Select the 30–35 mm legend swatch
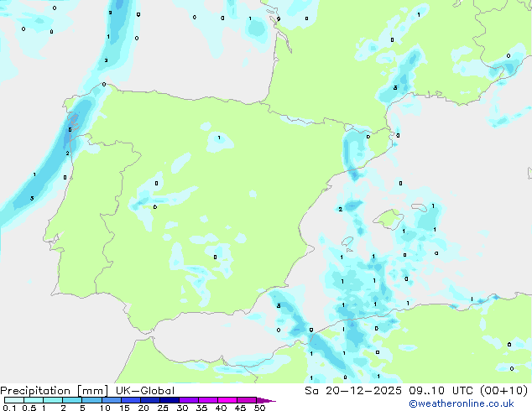The width and height of the screenshot is (532, 411). [x=188, y=400]
